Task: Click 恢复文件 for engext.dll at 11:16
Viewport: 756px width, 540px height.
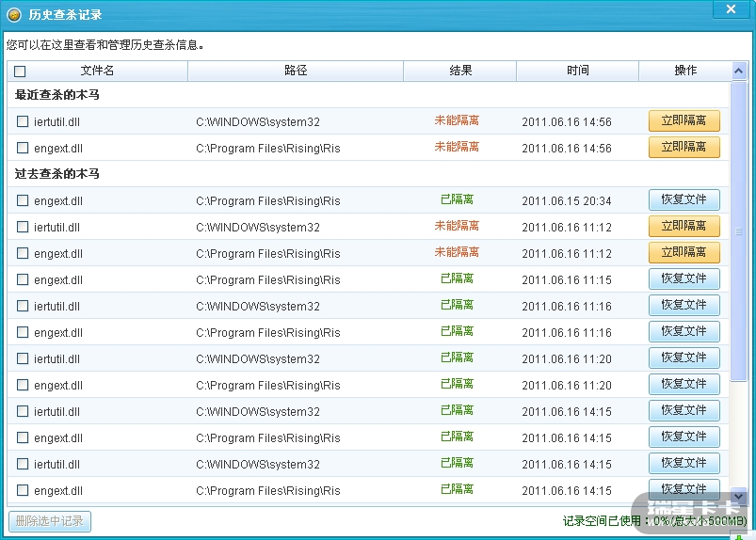Action: (684, 331)
